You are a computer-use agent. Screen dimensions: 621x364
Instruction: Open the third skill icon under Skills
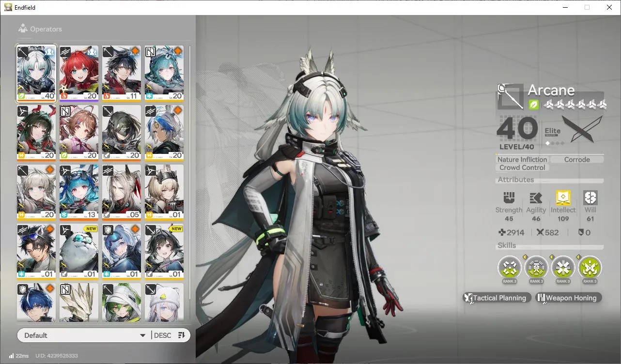[563, 267]
